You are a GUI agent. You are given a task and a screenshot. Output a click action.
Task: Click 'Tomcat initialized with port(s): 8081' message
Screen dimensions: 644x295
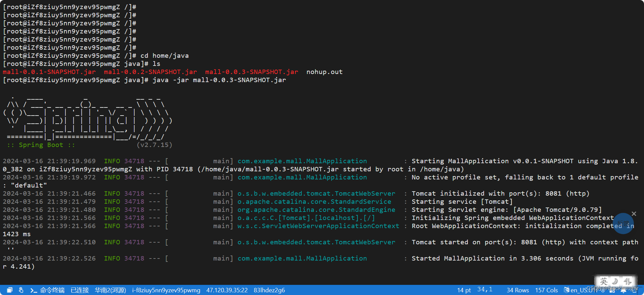coord(501,194)
